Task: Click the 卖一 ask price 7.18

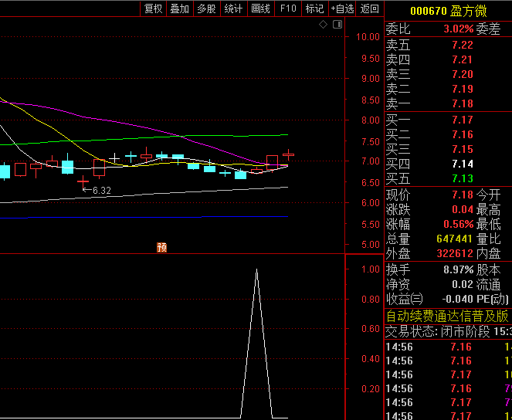Action: (x=462, y=103)
